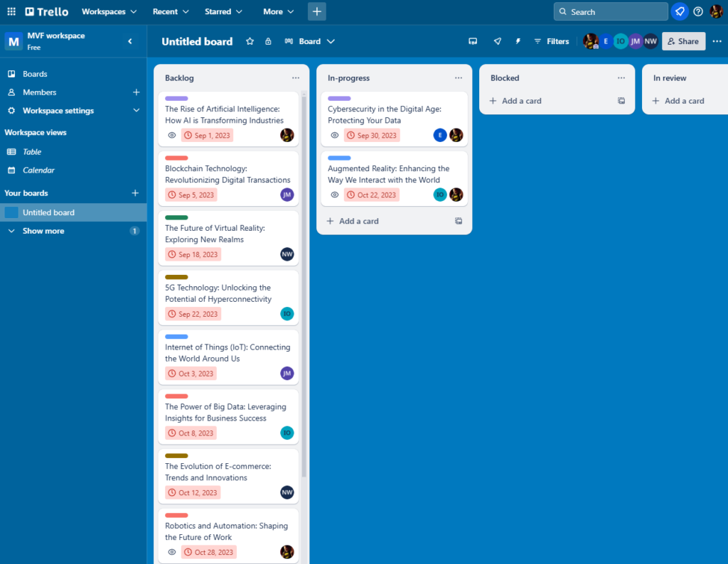Toggle watching on the Cybersecurity card
The height and width of the screenshot is (564, 728).
pyautogui.click(x=334, y=135)
